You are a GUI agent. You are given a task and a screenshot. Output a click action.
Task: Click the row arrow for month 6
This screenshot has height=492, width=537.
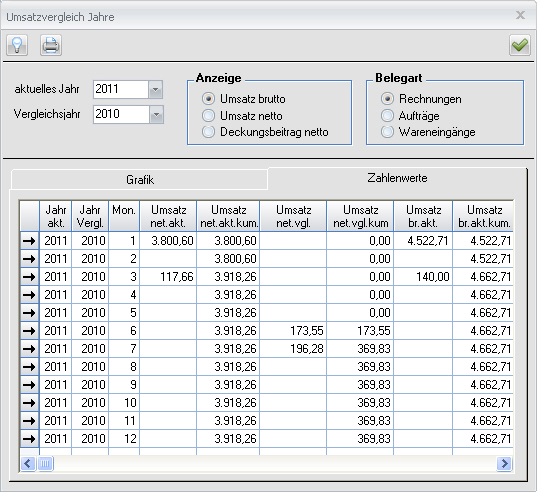coord(29,331)
